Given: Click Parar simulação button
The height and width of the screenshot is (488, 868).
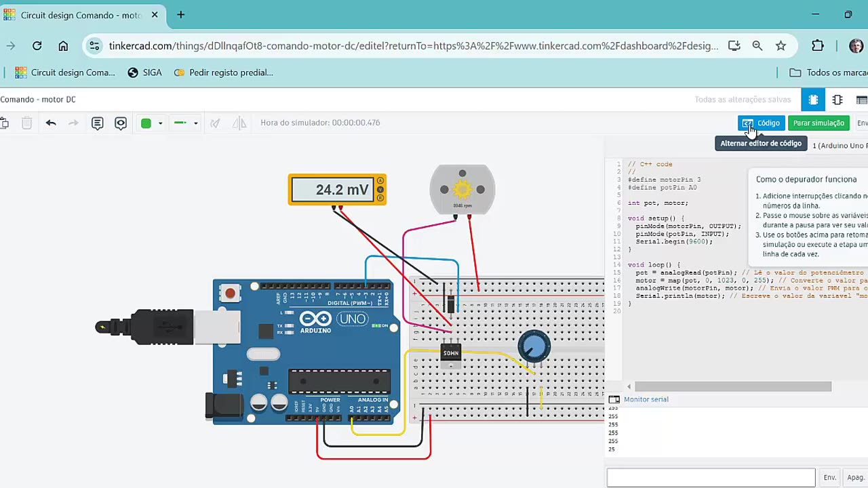Looking at the screenshot, I should click(818, 123).
